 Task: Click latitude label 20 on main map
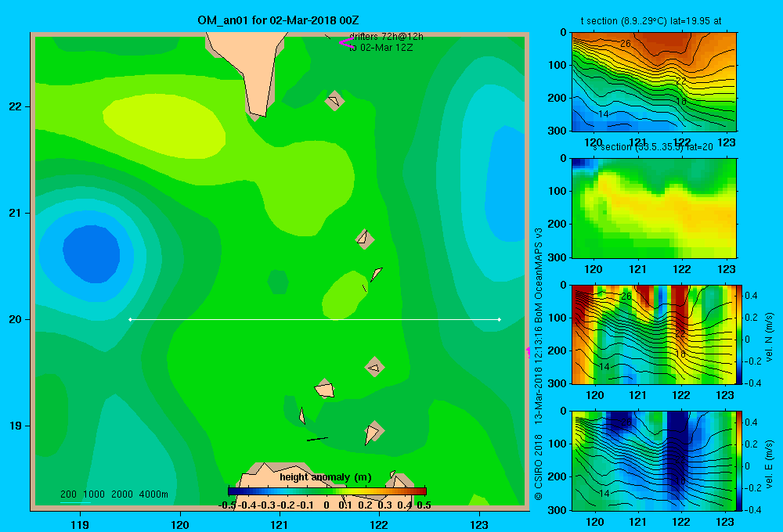tap(16, 319)
